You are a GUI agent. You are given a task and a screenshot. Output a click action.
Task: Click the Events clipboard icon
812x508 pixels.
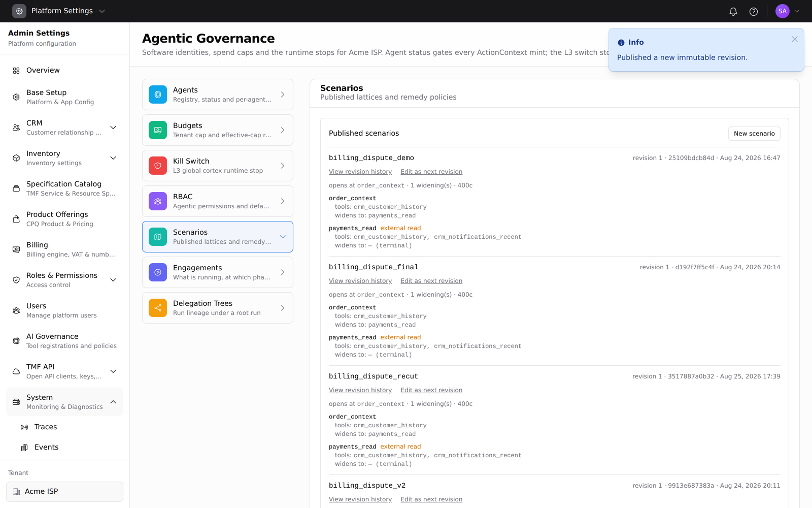[24, 448]
